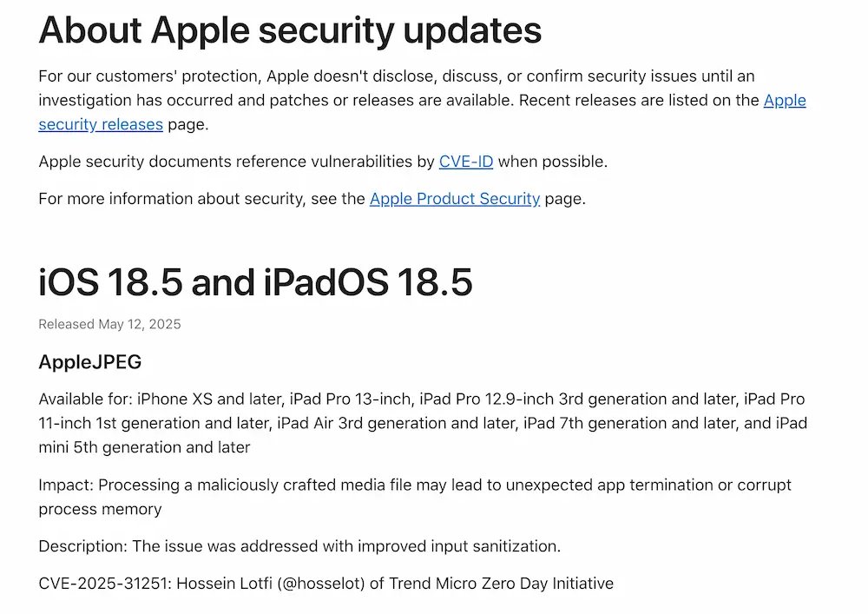The height and width of the screenshot is (614, 868).
Task: Click 'For more information about security' text
Action: pos(170,199)
